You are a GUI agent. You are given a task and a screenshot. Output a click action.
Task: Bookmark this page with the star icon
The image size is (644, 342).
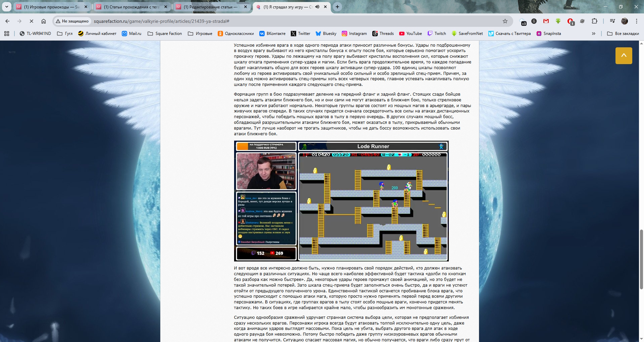(x=505, y=21)
